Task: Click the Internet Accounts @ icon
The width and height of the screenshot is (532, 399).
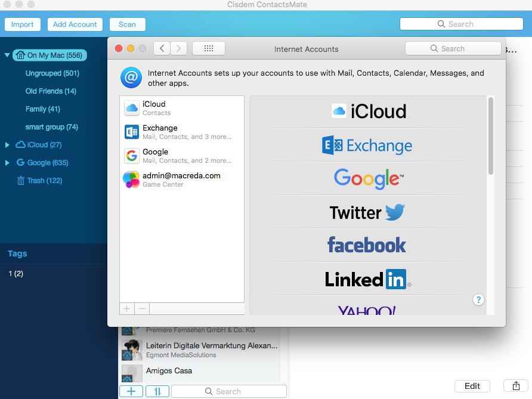Action: click(x=131, y=78)
